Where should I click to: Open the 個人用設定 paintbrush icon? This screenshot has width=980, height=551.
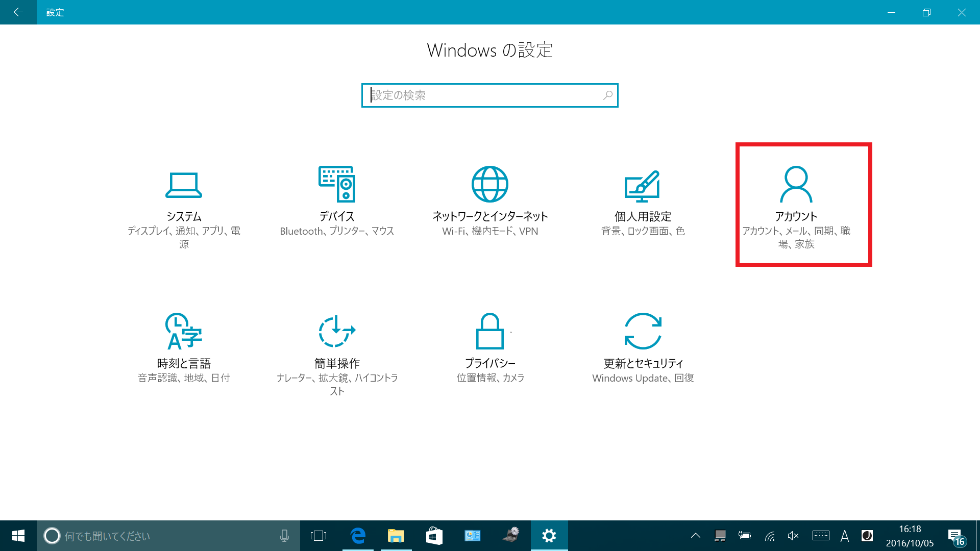click(643, 186)
